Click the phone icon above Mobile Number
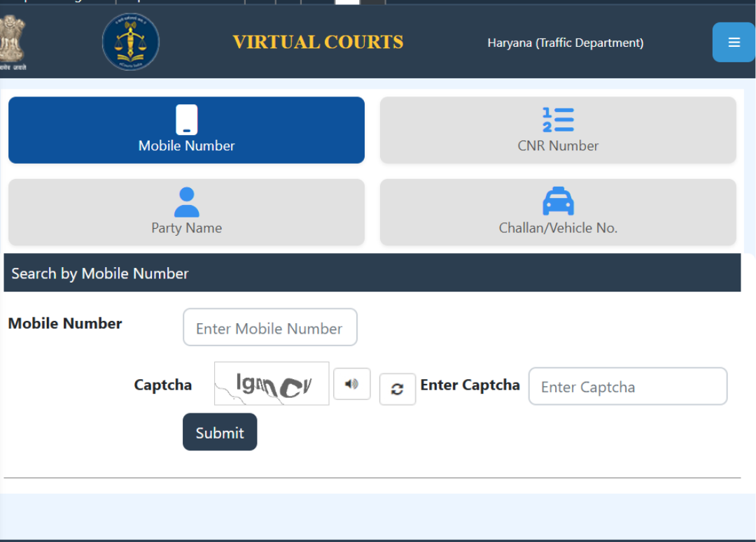This screenshot has height=542, width=756. click(186, 120)
